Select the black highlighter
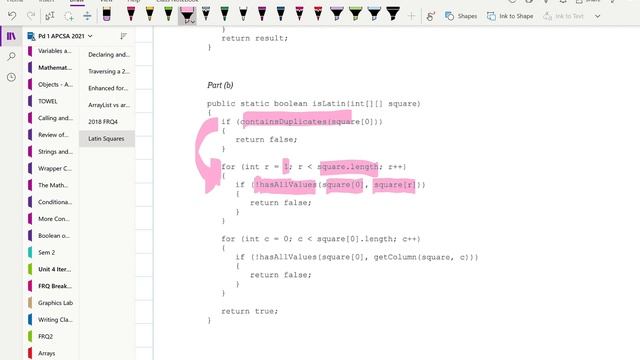 393,13
